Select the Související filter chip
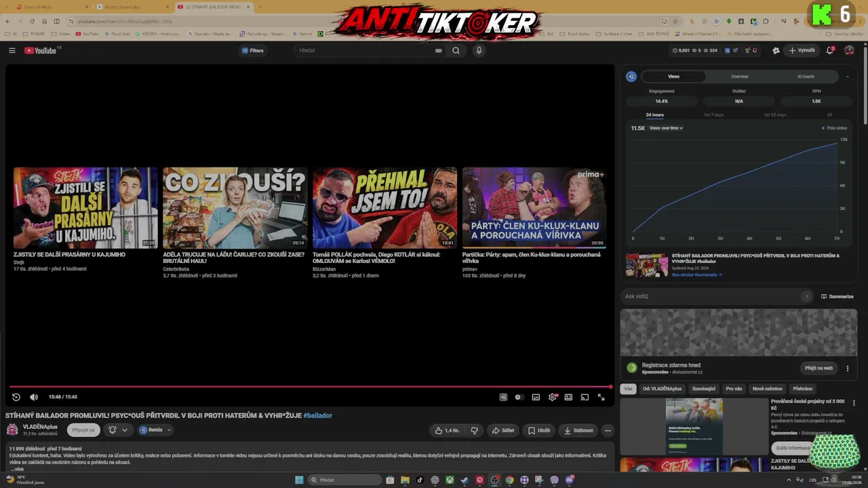The width and height of the screenshot is (868, 488). tap(704, 389)
